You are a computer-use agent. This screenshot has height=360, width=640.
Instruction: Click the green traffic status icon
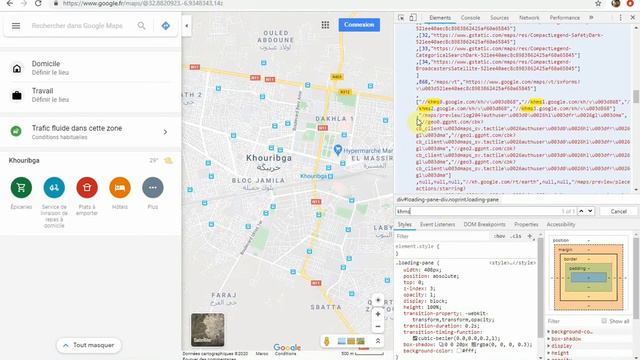[16, 131]
